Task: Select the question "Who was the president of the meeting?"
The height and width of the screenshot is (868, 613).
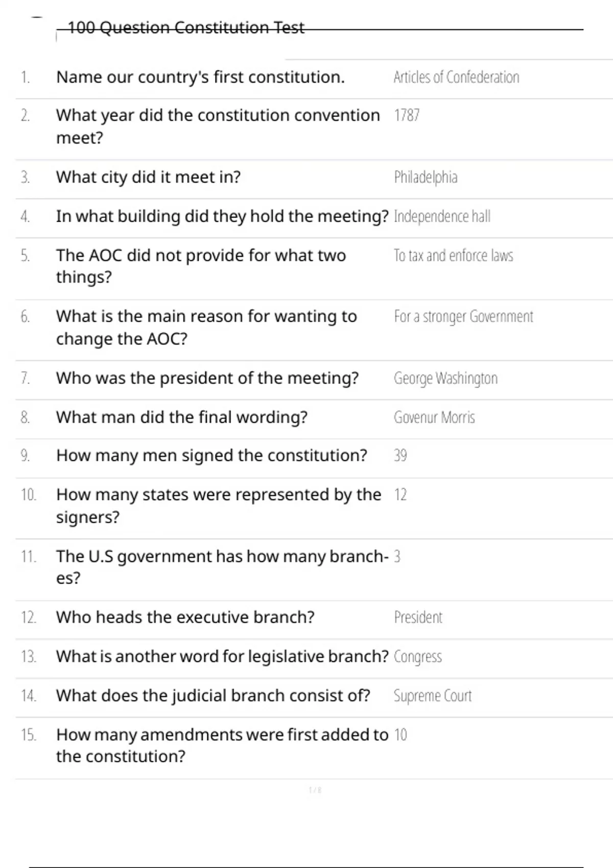Action: click(x=207, y=378)
